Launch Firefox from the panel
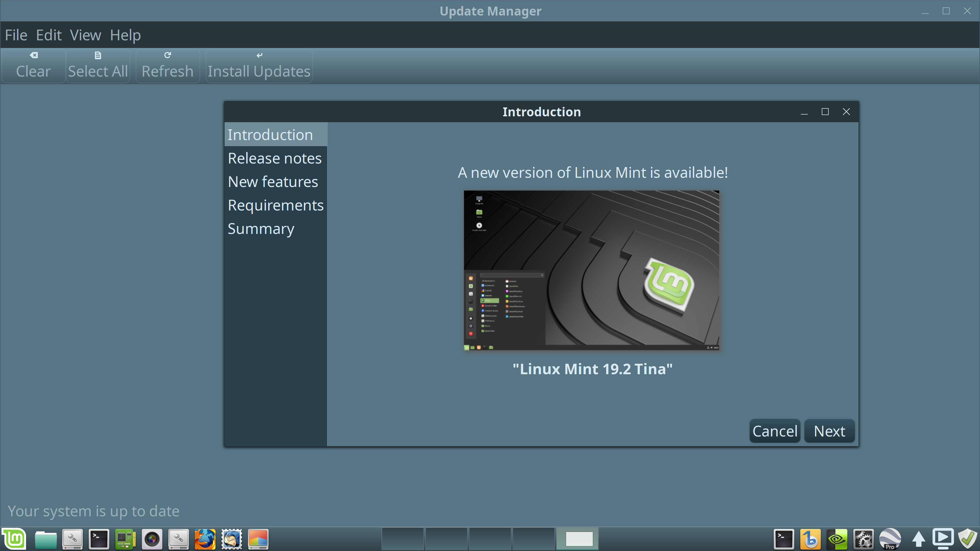The height and width of the screenshot is (551, 980). click(205, 539)
